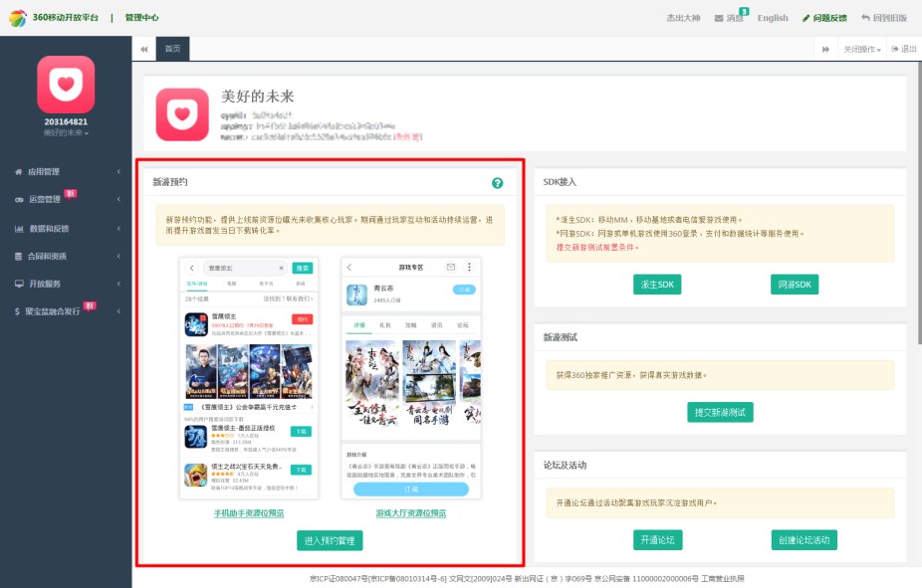Click the 提交新游测试 button
The height and width of the screenshot is (588, 922).
[x=720, y=412]
